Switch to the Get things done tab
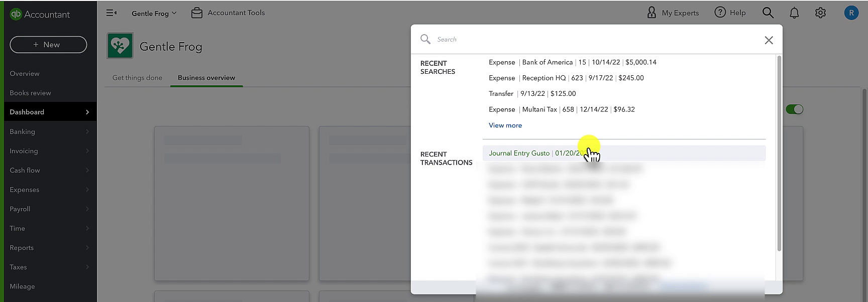Viewport: 868px width, 302px height. (x=137, y=78)
